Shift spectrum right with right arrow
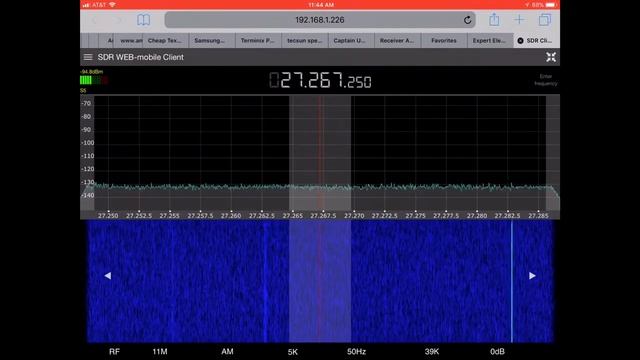 (x=532, y=276)
